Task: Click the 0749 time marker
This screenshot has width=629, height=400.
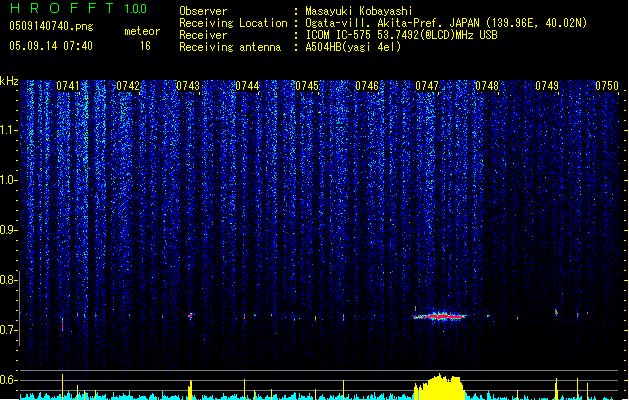Action: tap(547, 86)
